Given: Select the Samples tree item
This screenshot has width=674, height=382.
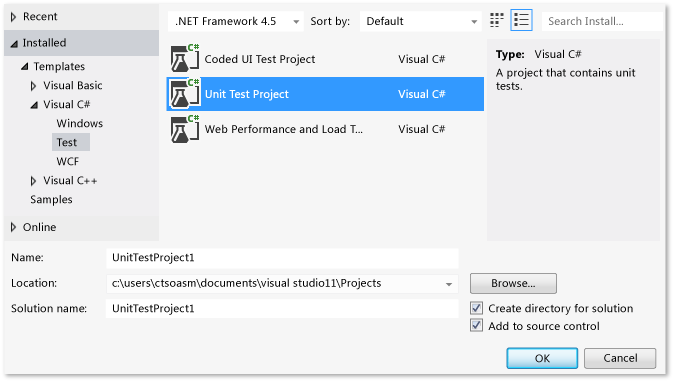Looking at the screenshot, I should click(x=51, y=199).
